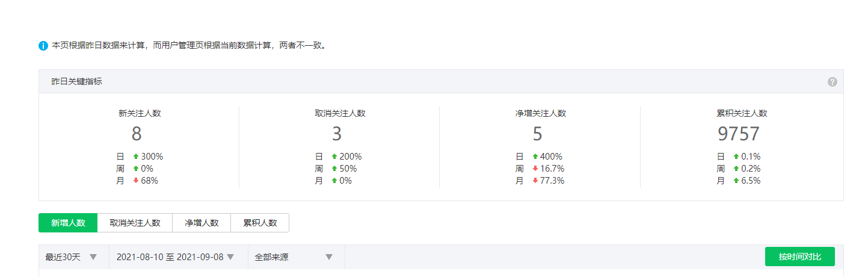Show the 累积人数 tab
868x277 pixels.
[x=260, y=223]
